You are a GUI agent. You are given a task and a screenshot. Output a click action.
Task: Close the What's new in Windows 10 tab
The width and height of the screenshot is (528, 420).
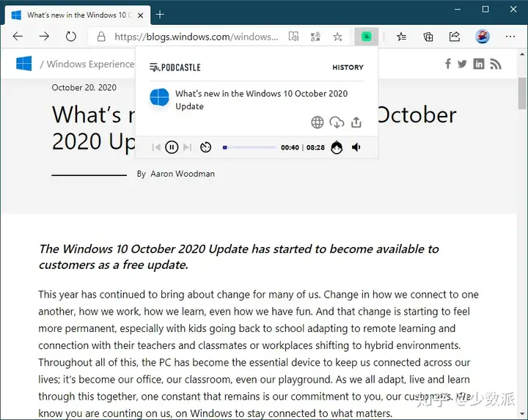[141, 15]
